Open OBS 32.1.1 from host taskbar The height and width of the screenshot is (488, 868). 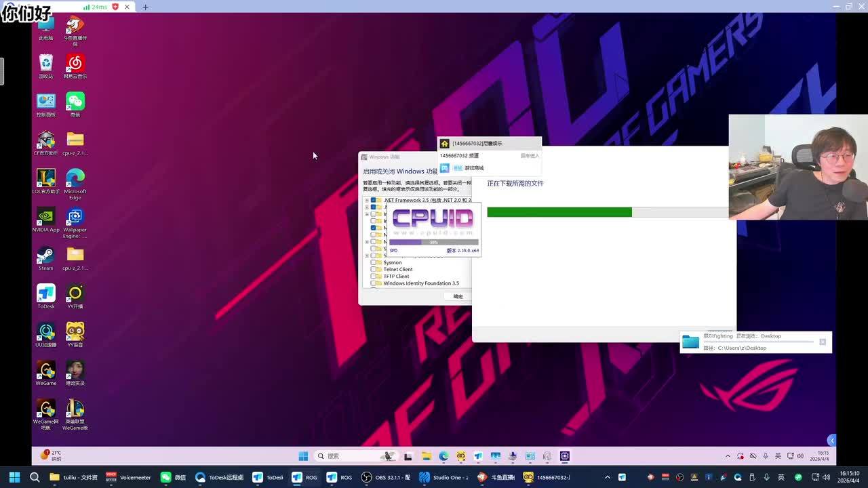click(385, 477)
